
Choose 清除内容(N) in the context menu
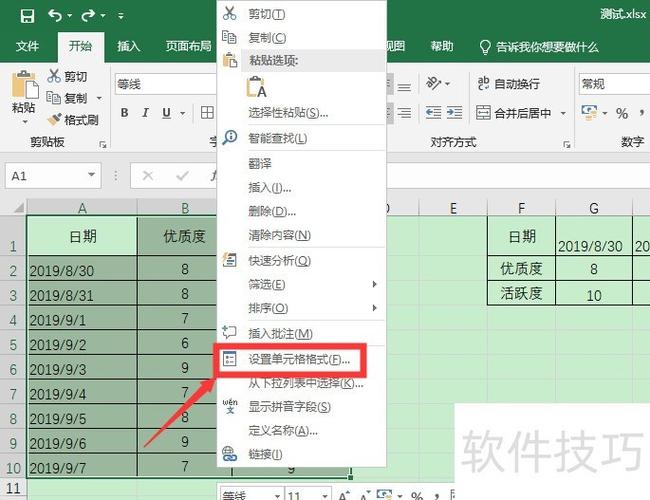click(x=302, y=235)
